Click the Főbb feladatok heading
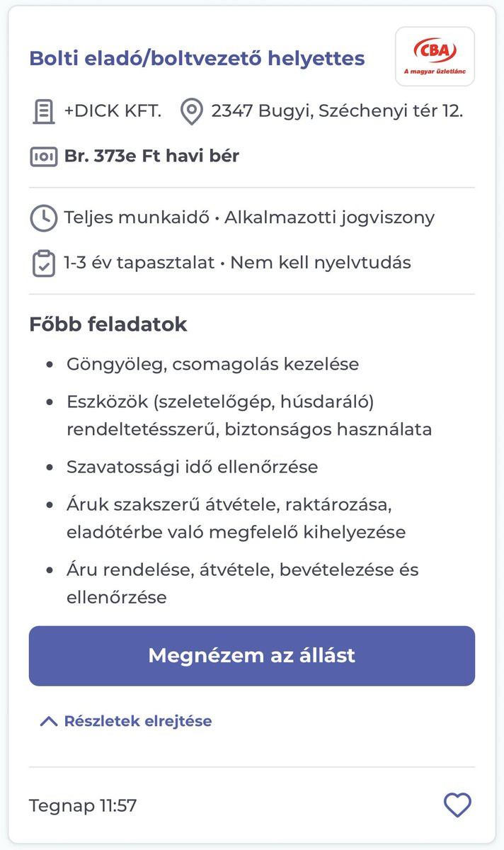Image resolution: width=504 pixels, height=850 pixels. point(108,324)
